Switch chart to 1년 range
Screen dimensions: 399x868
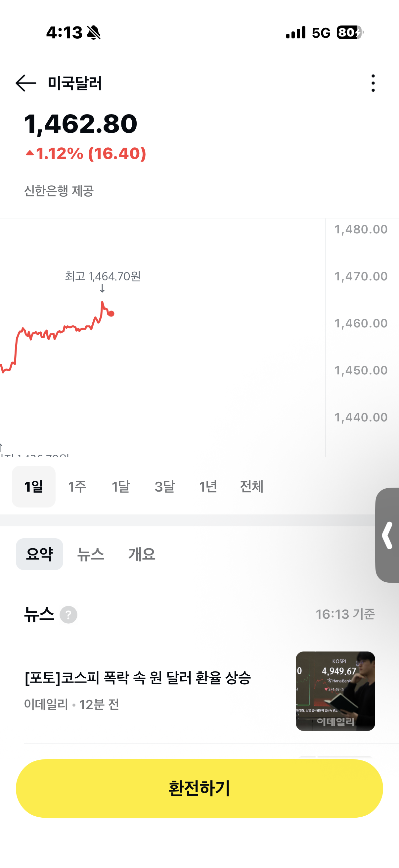pos(208,486)
